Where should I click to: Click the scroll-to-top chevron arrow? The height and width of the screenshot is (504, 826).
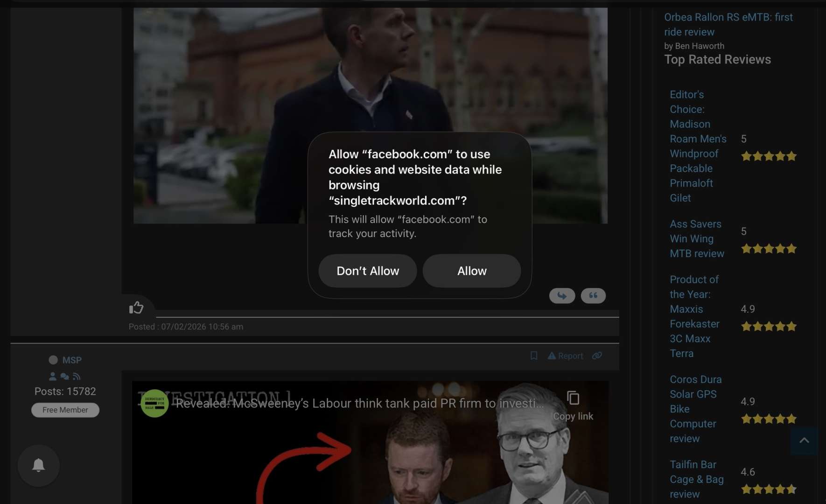pyautogui.click(x=804, y=441)
